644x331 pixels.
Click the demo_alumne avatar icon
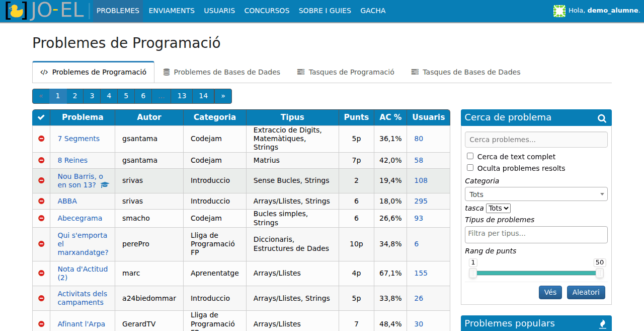pos(559,11)
